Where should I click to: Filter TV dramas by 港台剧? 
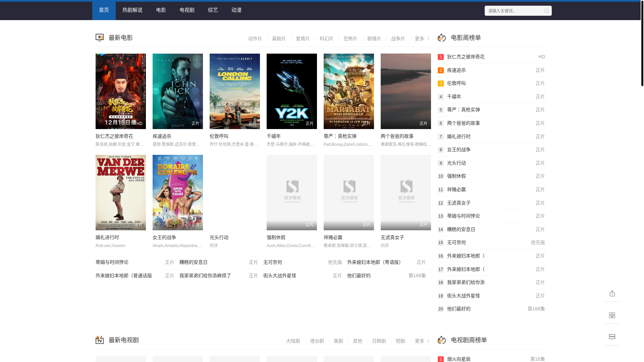click(317, 341)
